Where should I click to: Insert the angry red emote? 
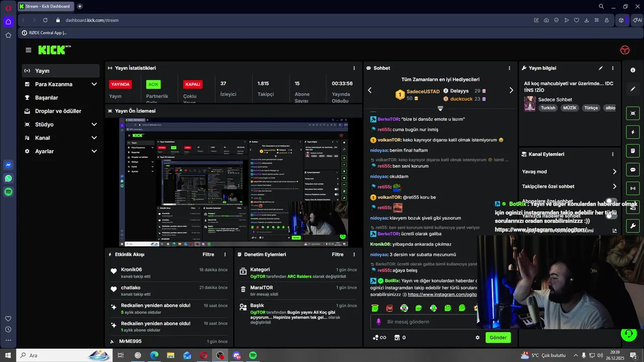[x=389, y=308]
